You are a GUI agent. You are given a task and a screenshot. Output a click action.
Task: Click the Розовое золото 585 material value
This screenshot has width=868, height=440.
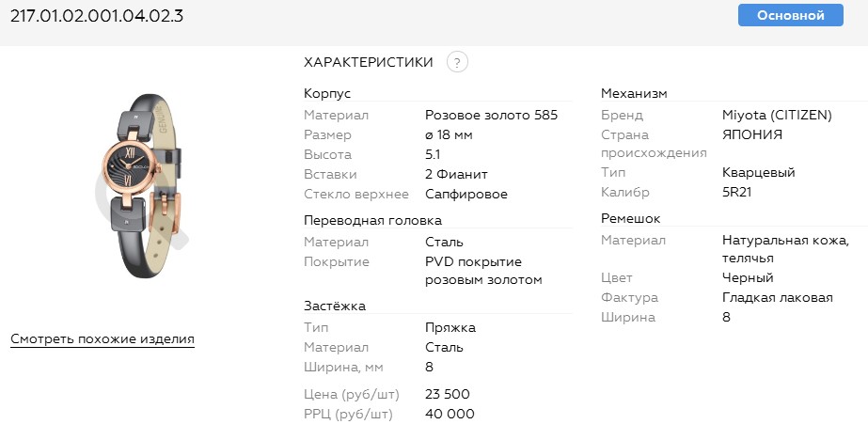492,115
